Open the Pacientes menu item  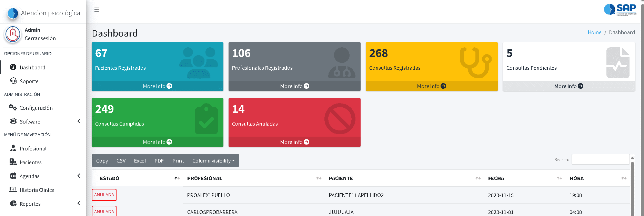point(43,162)
